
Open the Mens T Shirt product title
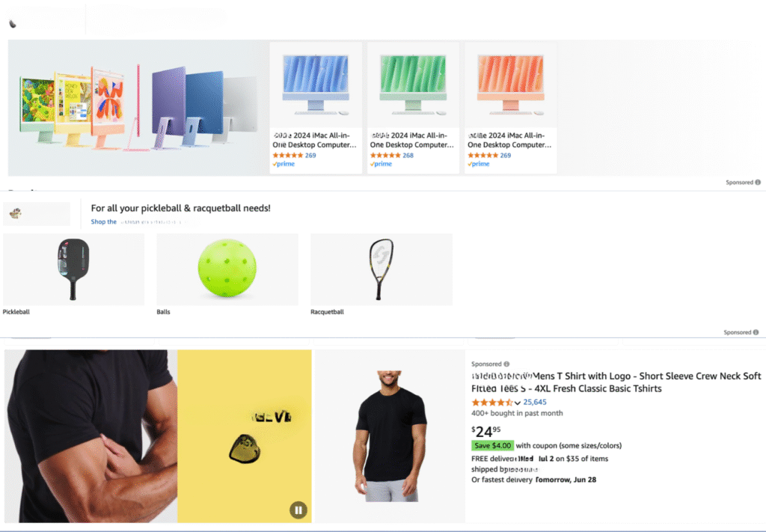click(616, 382)
